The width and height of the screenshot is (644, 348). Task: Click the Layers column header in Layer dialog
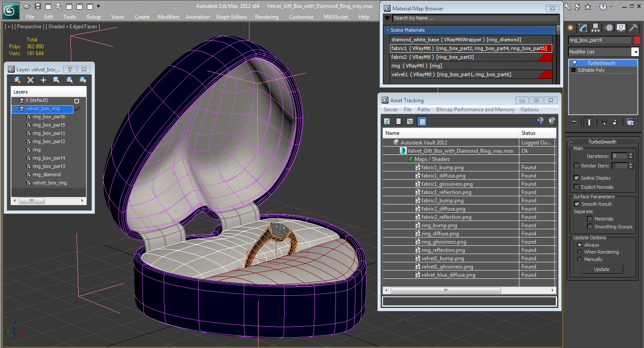(x=42, y=92)
